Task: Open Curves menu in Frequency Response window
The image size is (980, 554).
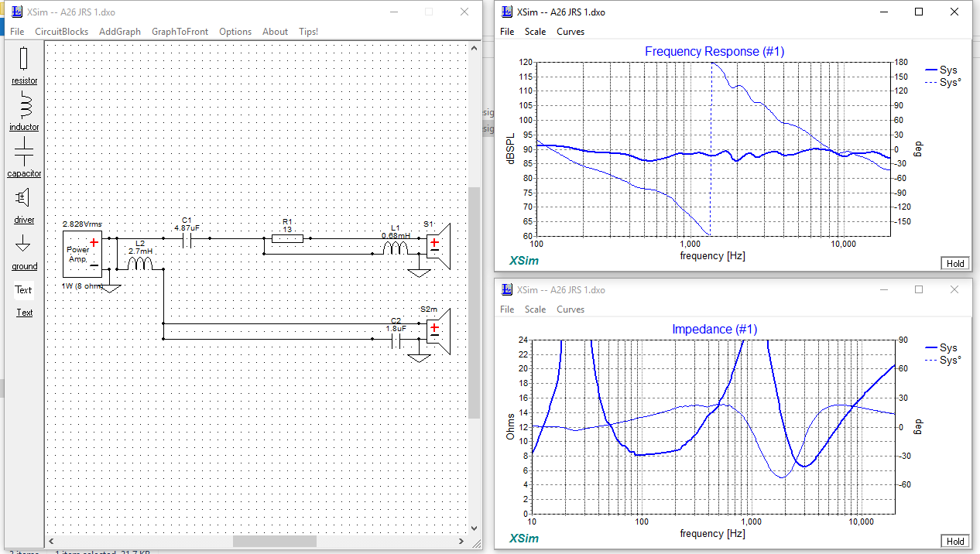Action: point(571,32)
